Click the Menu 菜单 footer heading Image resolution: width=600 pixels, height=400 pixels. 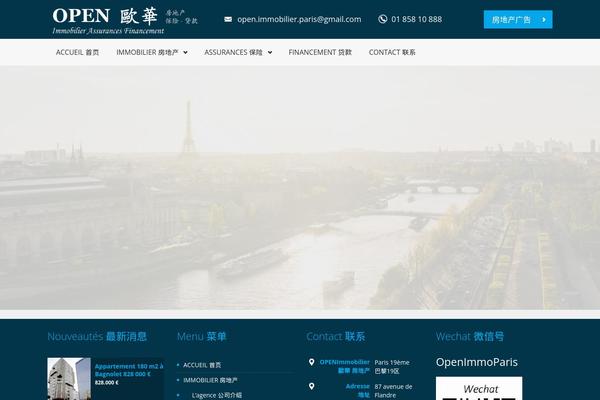[x=202, y=336]
